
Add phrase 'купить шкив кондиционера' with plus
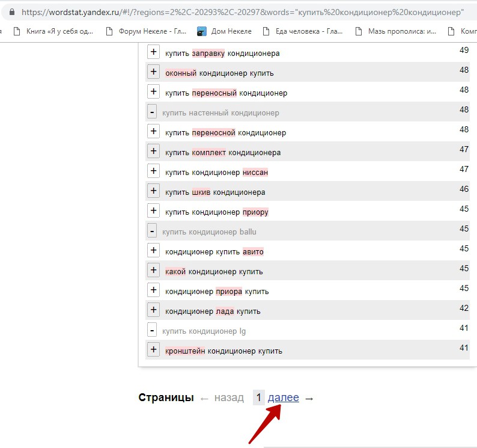(153, 191)
